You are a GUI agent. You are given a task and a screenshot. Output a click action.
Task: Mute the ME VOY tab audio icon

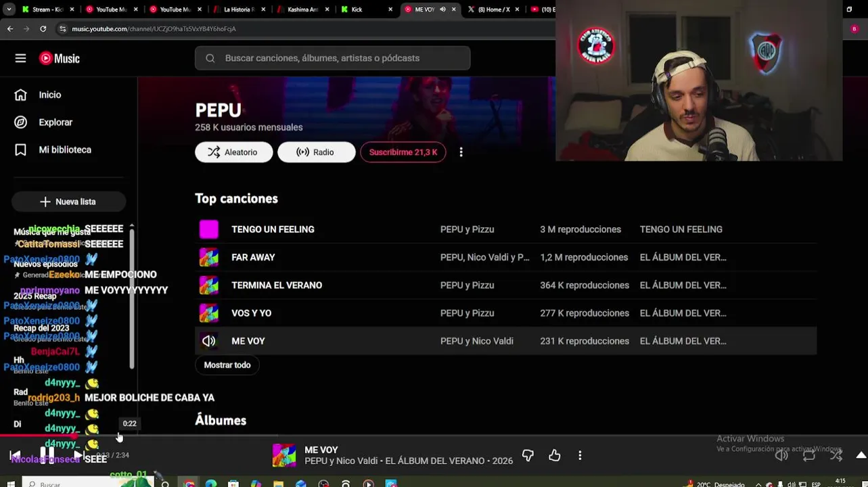pyautogui.click(x=442, y=9)
